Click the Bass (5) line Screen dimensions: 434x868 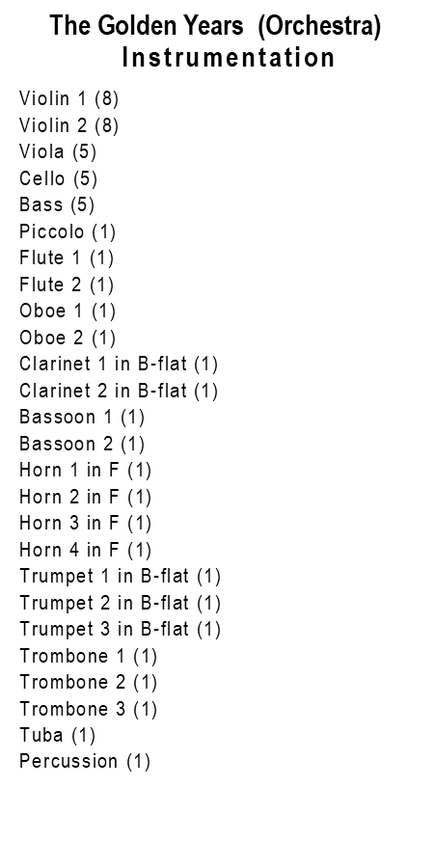[57, 204]
